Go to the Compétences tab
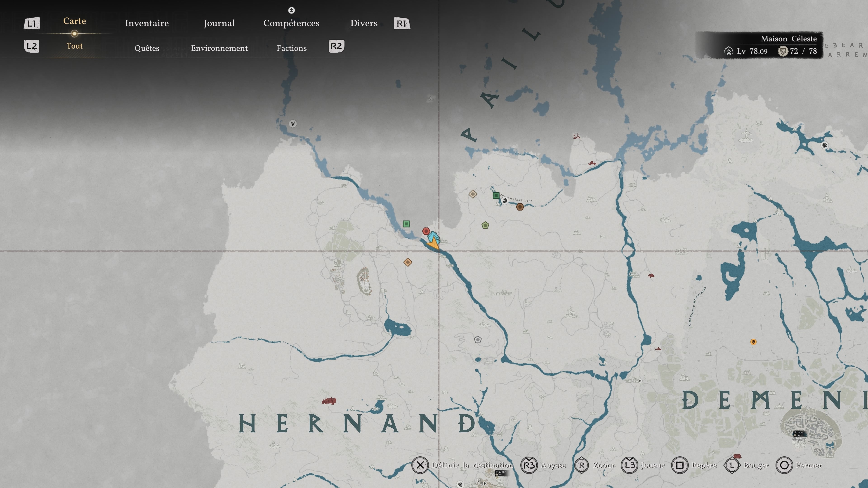The height and width of the screenshot is (488, 868). click(x=291, y=23)
